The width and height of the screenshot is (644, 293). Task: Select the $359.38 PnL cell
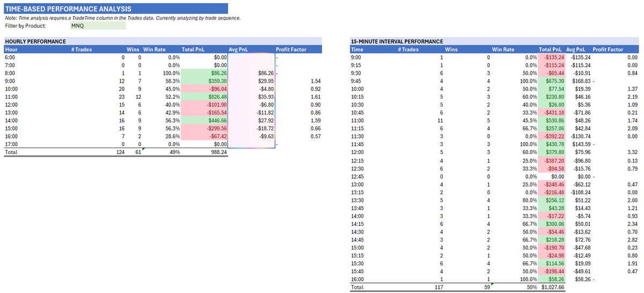click(x=204, y=80)
